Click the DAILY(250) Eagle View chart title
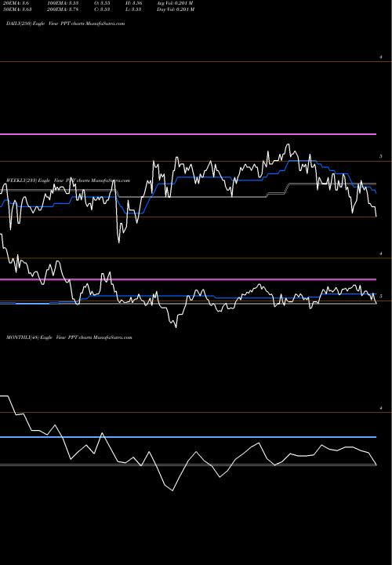This screenshot has width=392, height=565. (66, 24)
